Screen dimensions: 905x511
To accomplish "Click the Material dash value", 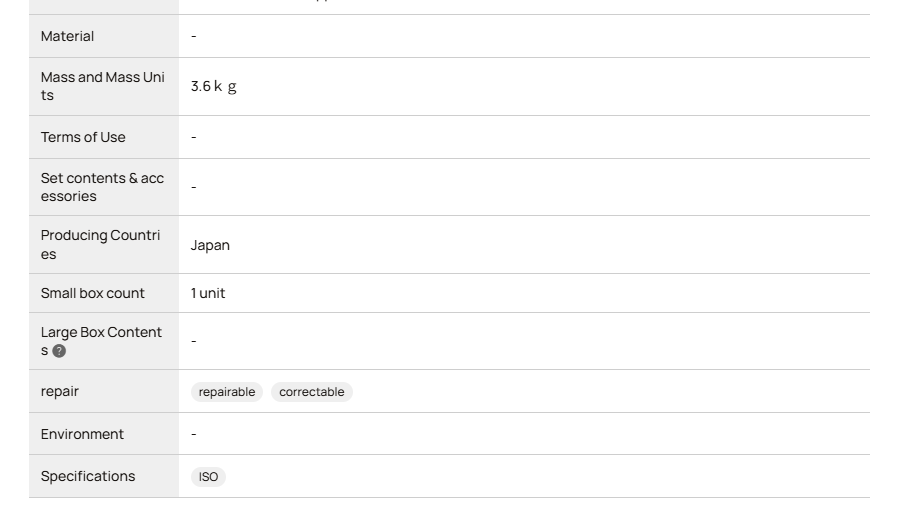I will pyautogui.click(x=194, y=36).
